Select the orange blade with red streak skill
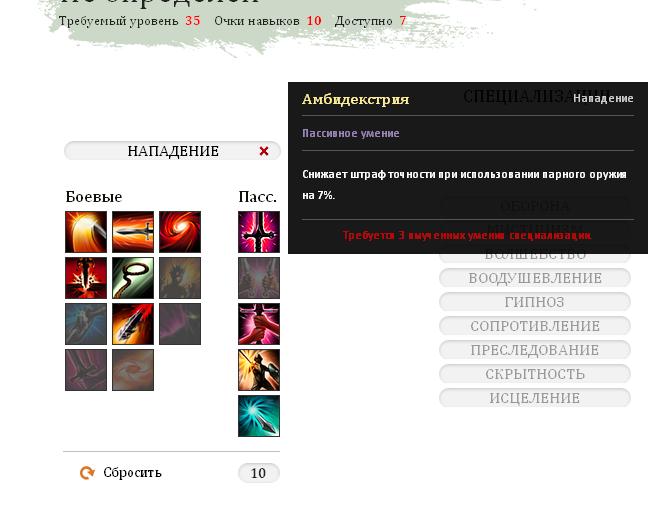The width and height of the screenshot is (663, 530). (x=133, y=324)
